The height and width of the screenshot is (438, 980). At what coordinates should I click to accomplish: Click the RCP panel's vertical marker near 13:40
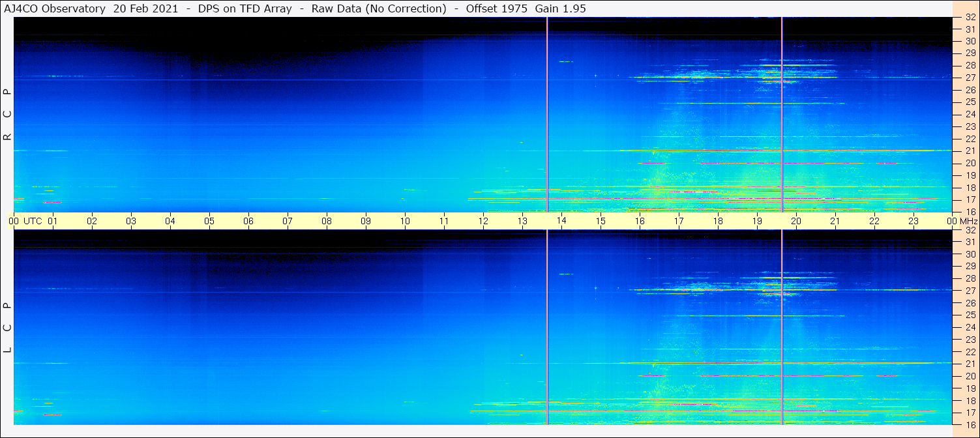coord(548,115)
